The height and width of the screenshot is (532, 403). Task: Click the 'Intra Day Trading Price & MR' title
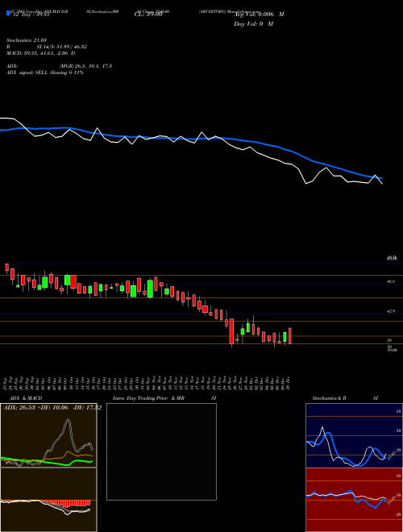tap(148, 398)
